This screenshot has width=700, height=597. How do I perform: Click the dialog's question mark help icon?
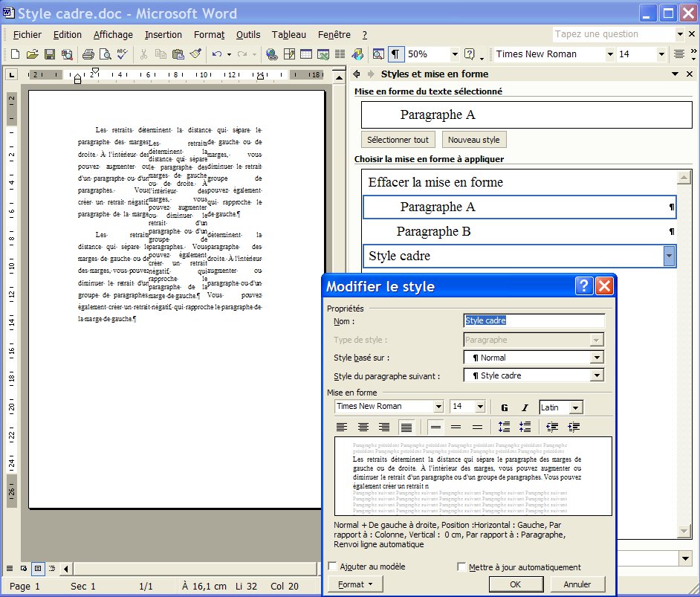[x=584, y=285]
